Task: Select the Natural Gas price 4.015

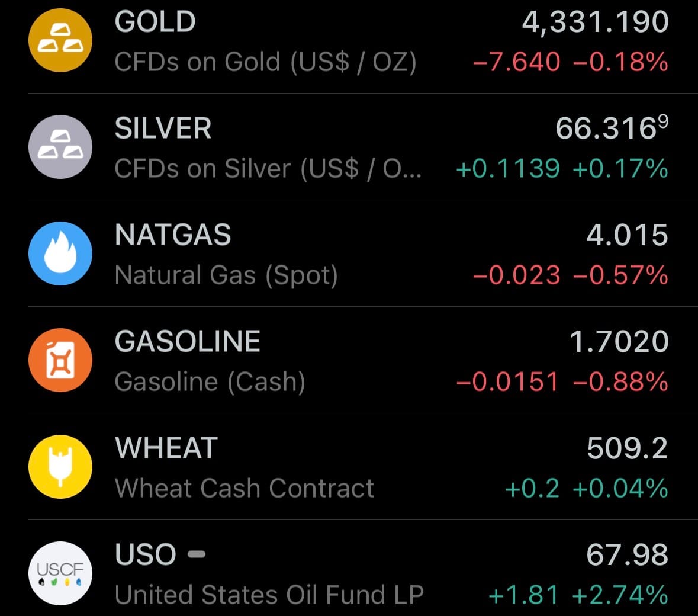Action: [x=627, y=235]
